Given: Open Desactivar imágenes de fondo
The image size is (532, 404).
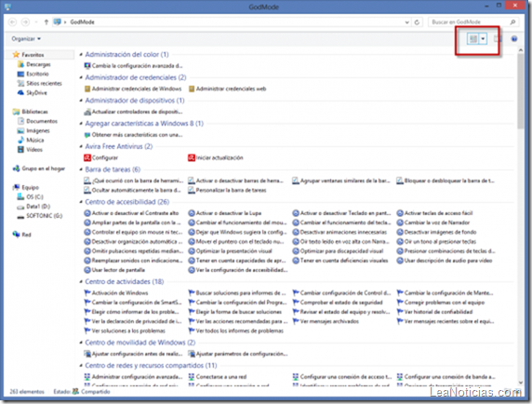Looking at the screenshot, I should tap(436, 232).
